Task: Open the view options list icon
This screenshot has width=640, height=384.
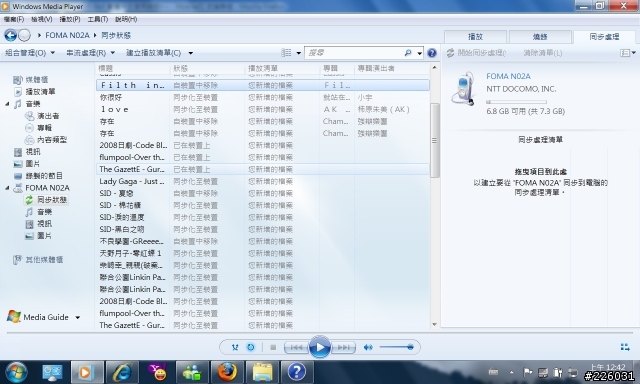Action: [x=286, y=53]
